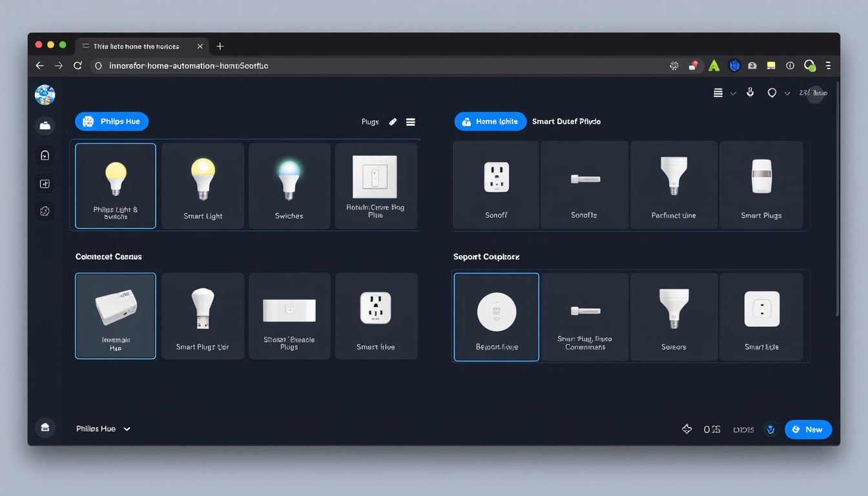Image resolution: width=868 pixels, height=496 pixels.
Task: Click the briefcase icon in left sidebar
Action: 45,126
